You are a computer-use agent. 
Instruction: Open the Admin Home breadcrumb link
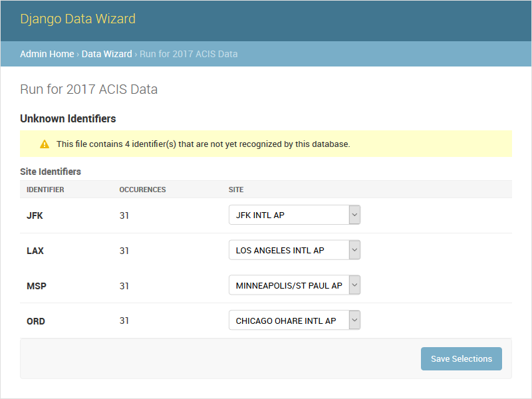coord(47,54)
